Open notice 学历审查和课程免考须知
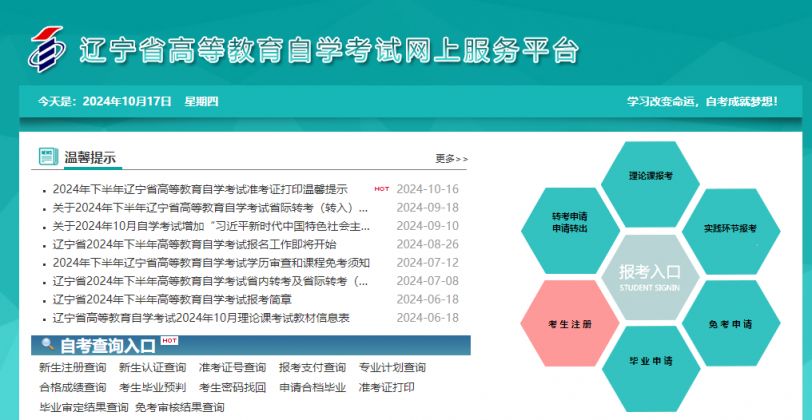 coord(211,263)
